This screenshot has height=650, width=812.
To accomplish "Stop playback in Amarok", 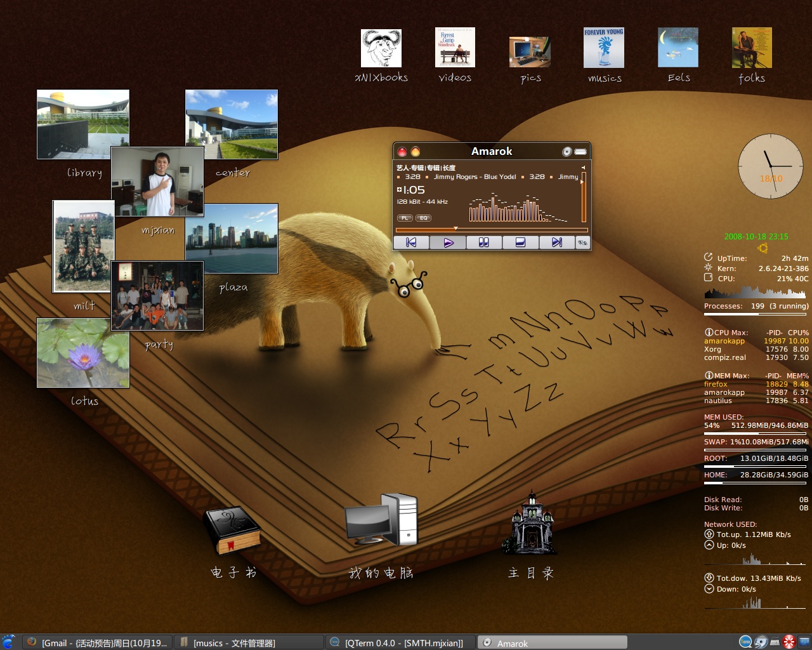I will click(520, 242).
